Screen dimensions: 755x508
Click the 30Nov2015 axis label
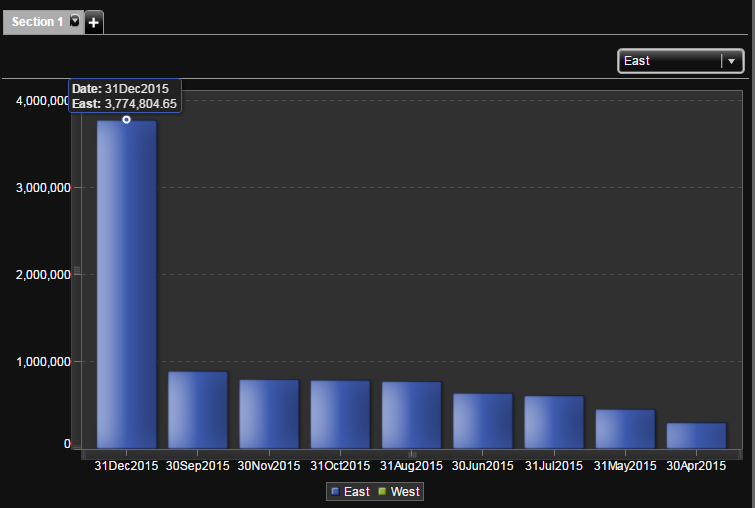[x=269, y=466]
